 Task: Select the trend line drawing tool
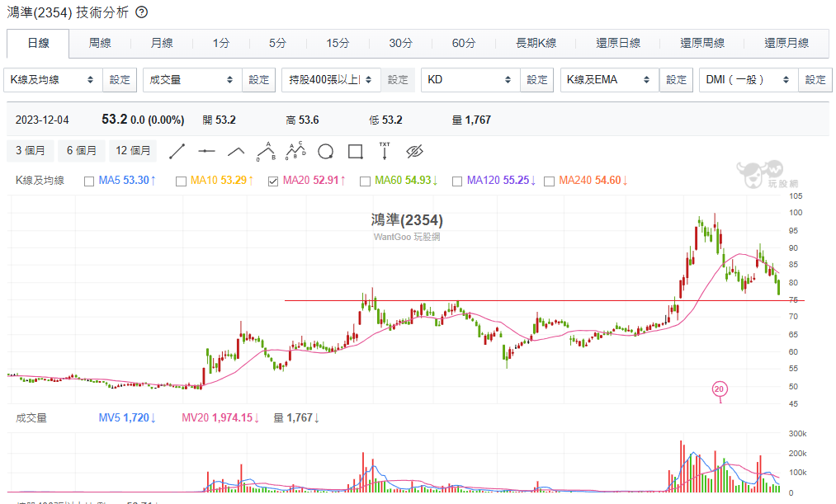(177, 151)
